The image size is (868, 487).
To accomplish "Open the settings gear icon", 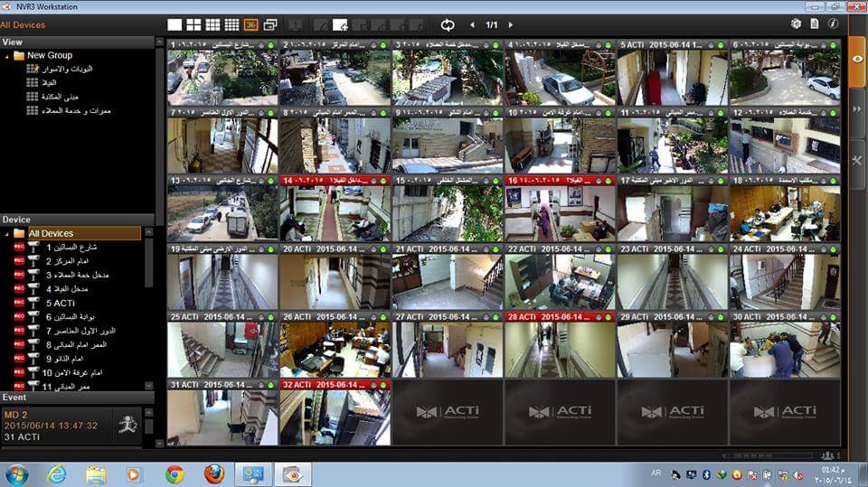I will point(797,23).
